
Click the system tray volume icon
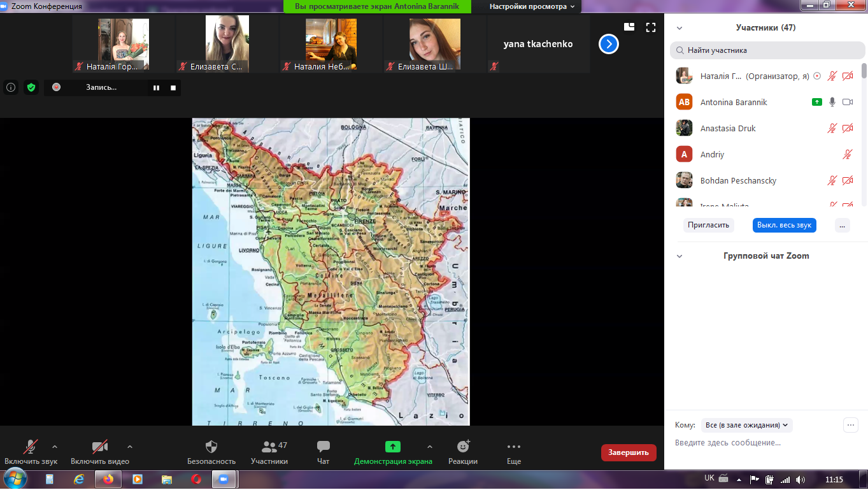pos(800,479)
